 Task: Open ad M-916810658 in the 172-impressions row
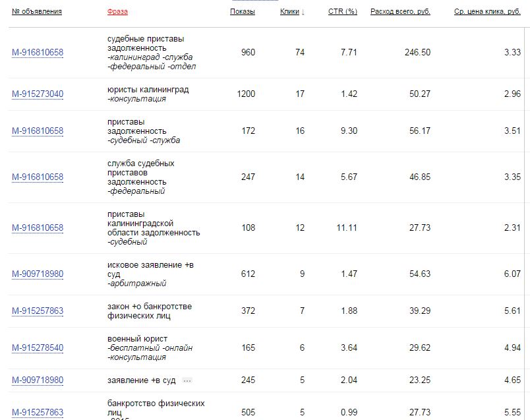click(x=38, y=131)
